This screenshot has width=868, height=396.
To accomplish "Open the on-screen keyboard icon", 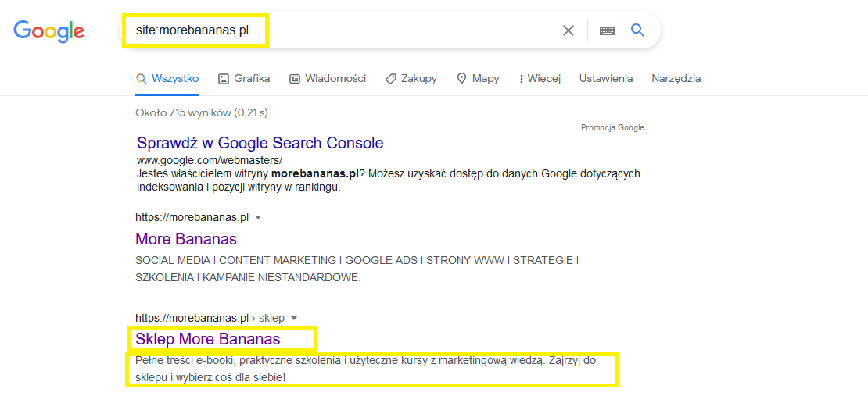I will pyautogui.click(x=607, y=30).
